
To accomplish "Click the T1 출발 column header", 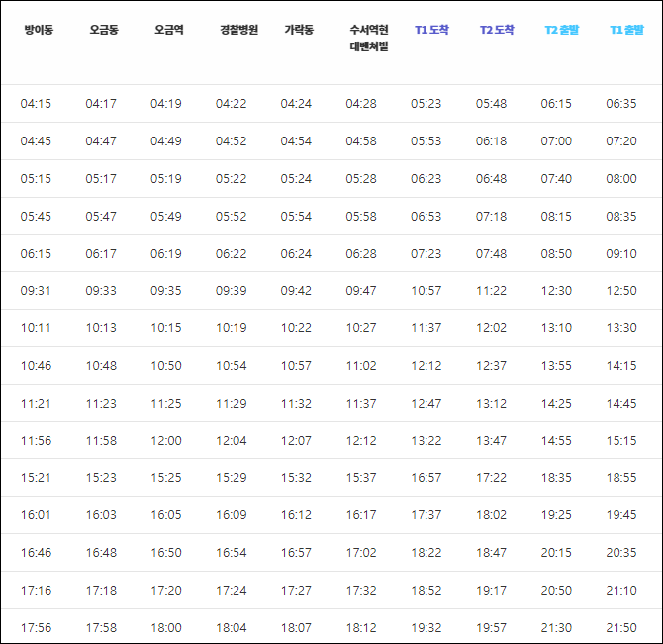I will [626, 30].
